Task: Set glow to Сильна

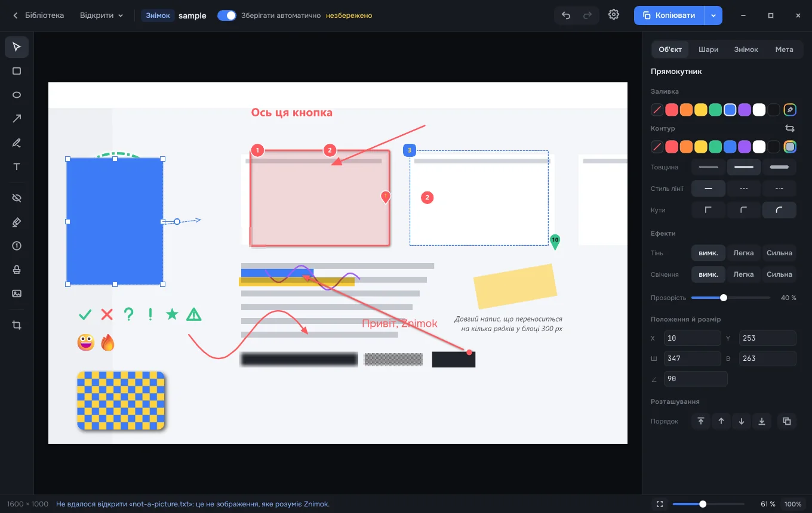Action: pyautogui.click(x=779, y=274)
